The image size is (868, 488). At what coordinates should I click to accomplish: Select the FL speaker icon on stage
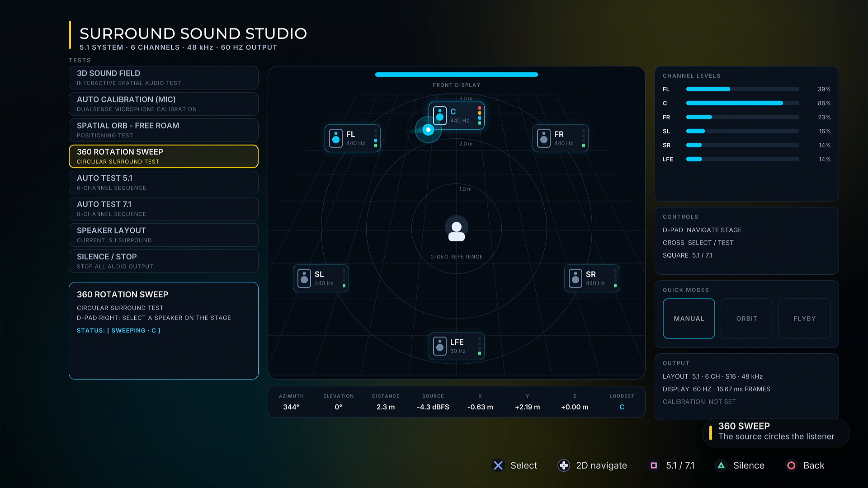click(x=335, y=138)
